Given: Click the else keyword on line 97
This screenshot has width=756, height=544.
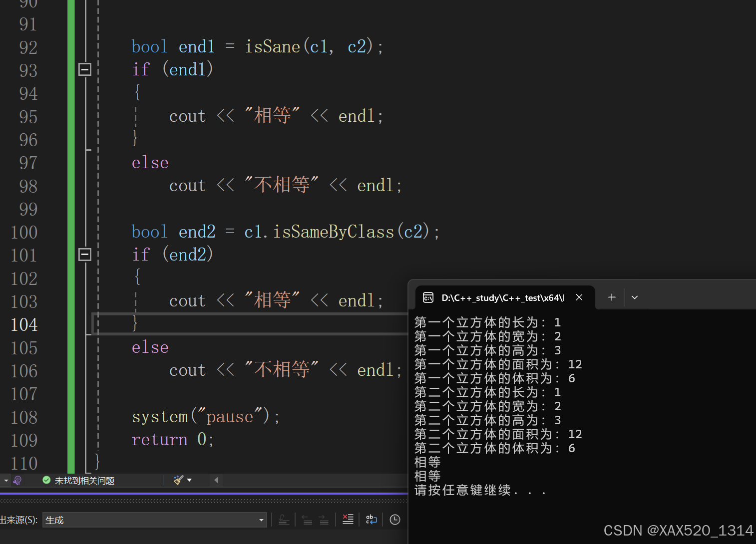Looking at the screenshot, I should [x=150, y=163].
